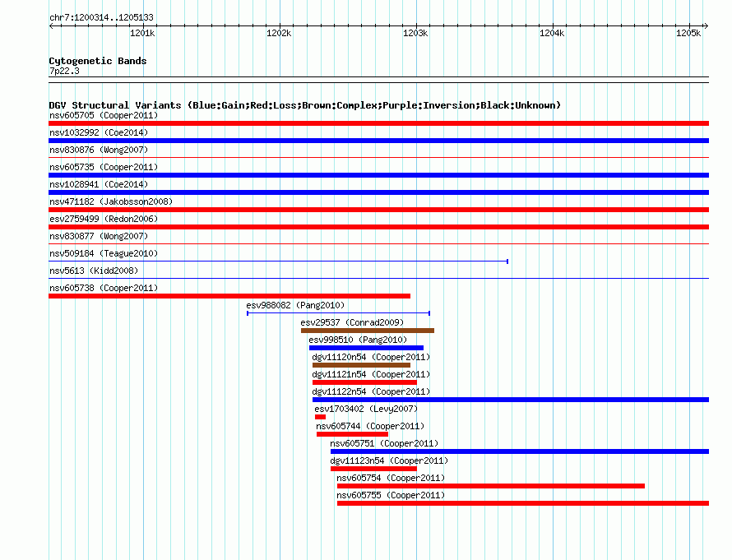This screenshot has height=560, width=732.
Task: Select the blue bar of dgv11122n54
Action: pyautogui.click(x=511, y=400)
